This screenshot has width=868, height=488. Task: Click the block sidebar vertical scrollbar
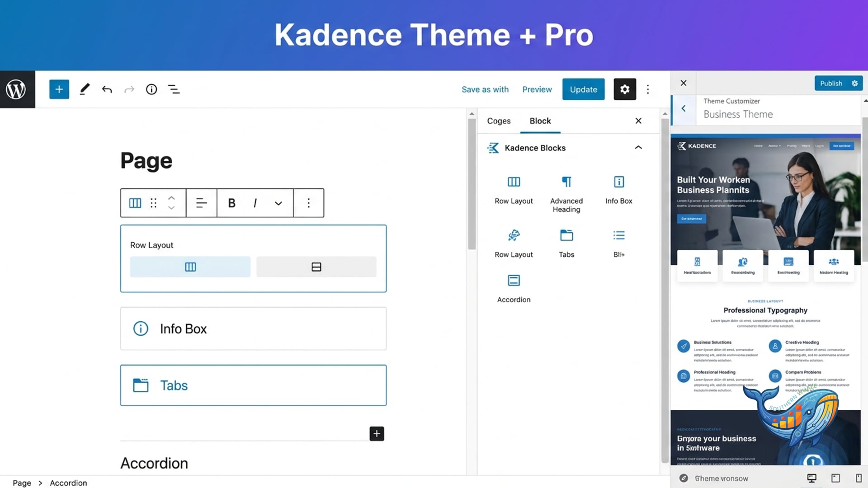click(665, 291)
